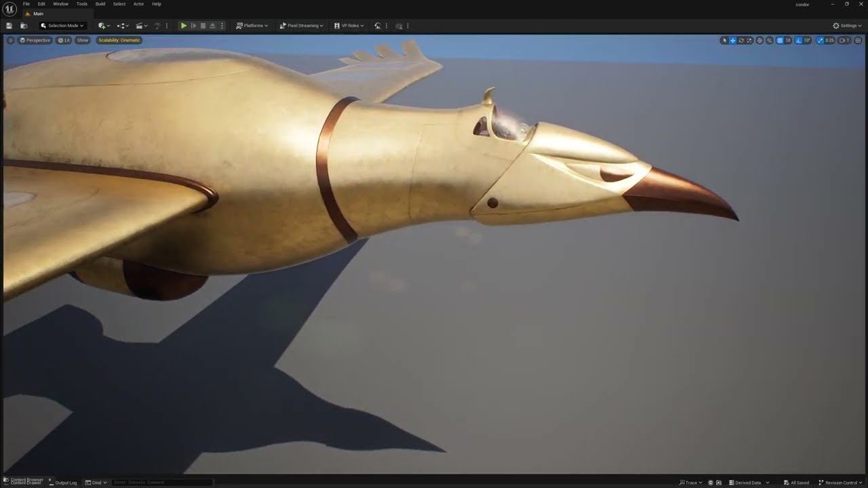Screen dimensions: 868x488
Task: Click the green Play button
Action: coord(183,26)
